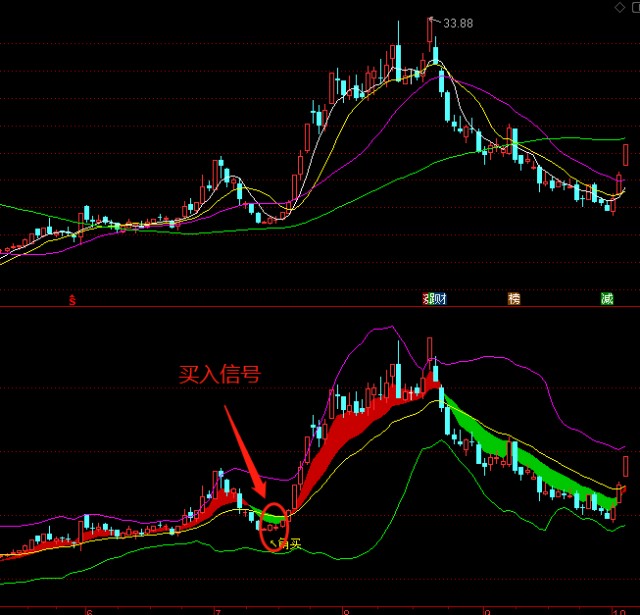Click the diamond icon at top right
Image resolution: width=640 pixels, height=615 pixels.
620,7
